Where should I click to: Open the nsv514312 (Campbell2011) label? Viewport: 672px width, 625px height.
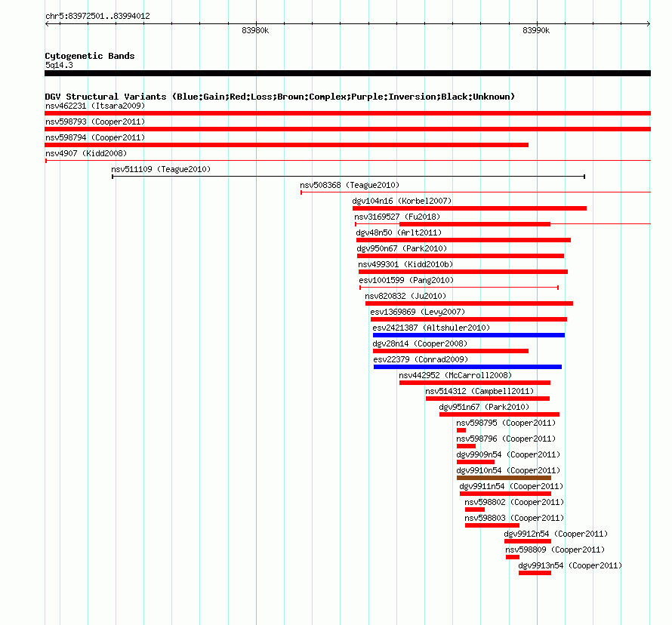479,391
